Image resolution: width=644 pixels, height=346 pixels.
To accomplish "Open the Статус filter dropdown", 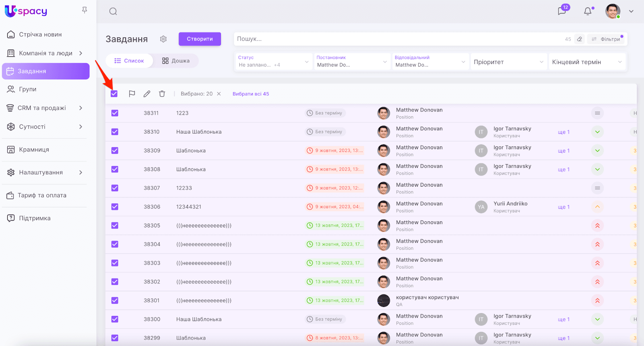I will [273, 62].
